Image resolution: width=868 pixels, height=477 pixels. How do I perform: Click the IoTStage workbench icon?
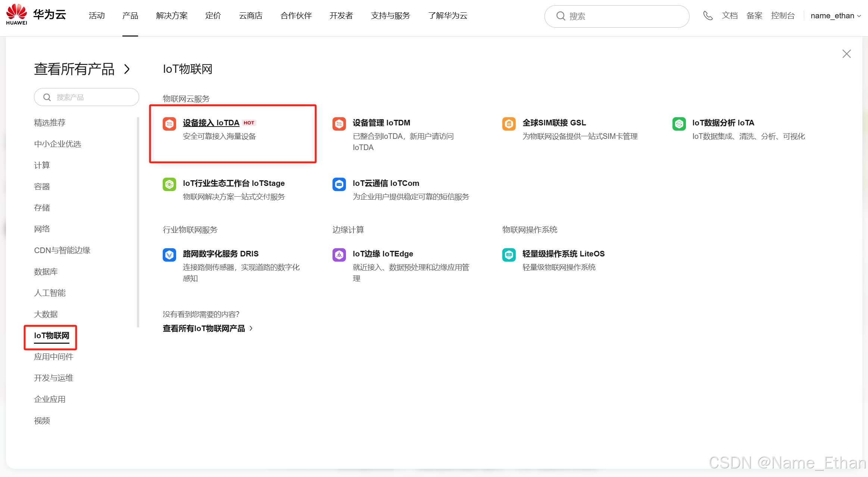[x=169, y=184]
